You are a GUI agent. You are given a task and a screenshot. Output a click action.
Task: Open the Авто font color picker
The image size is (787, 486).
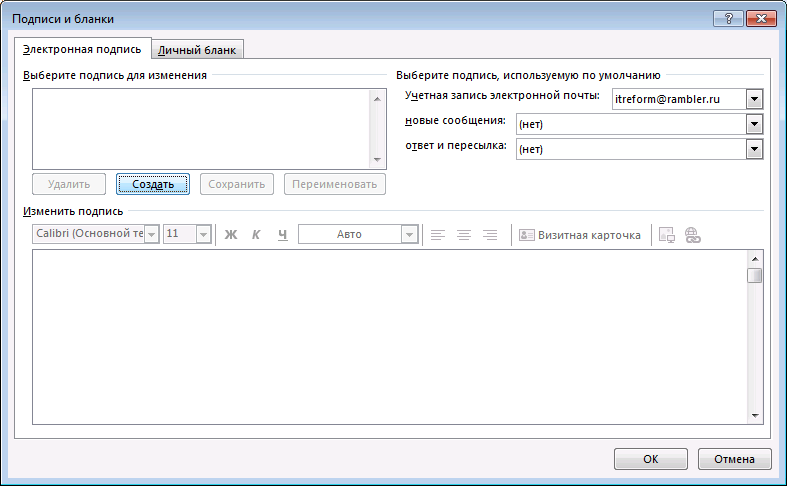[x=410, y=234]
